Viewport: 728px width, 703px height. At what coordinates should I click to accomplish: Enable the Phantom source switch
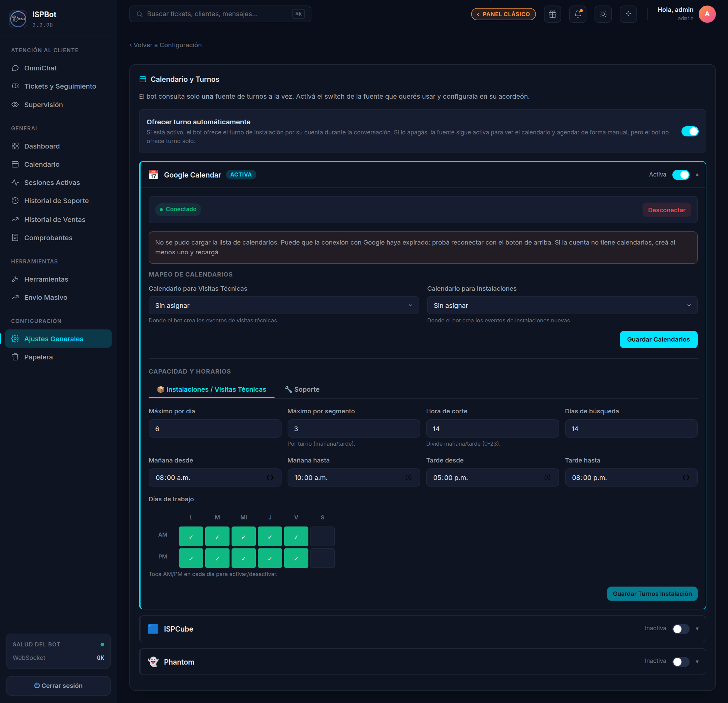tap(681, 662)
